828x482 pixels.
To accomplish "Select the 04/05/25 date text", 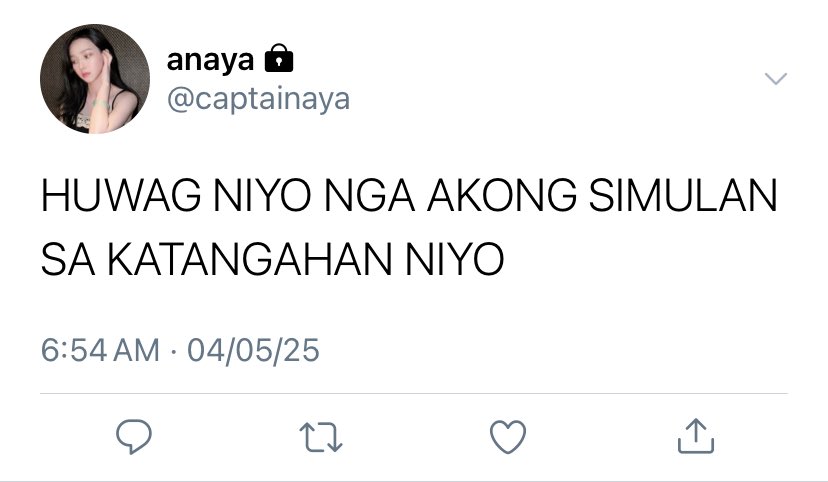I will click(x=253, y=350).
